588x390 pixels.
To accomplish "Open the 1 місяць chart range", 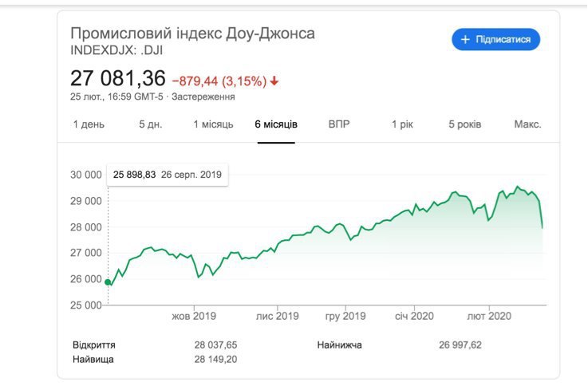I will (x=213, y=124).
